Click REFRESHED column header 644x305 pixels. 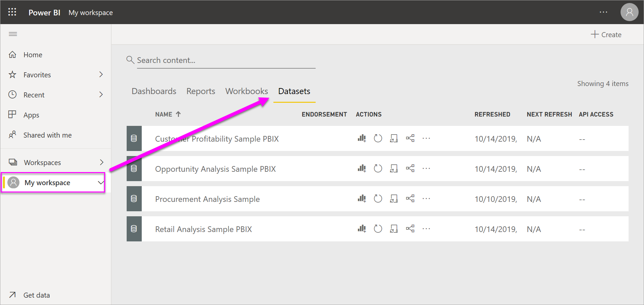(x=492, y=114)
